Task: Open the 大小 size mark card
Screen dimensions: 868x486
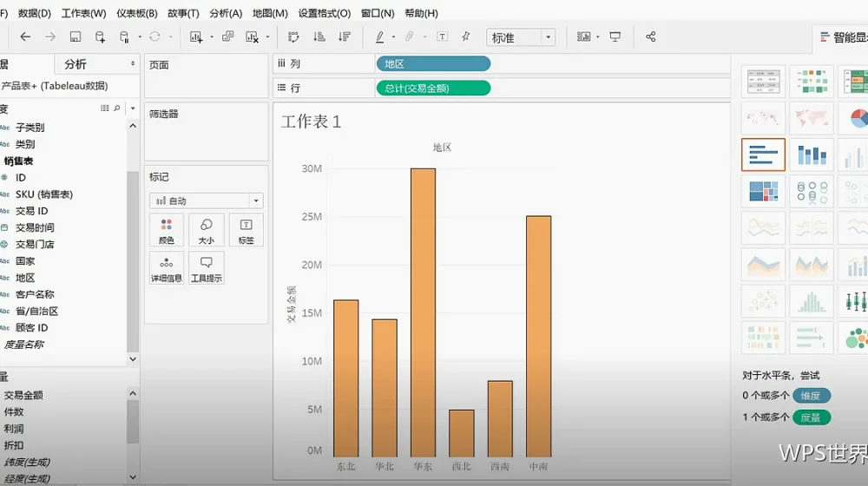Action: click(x=206, y=231)
